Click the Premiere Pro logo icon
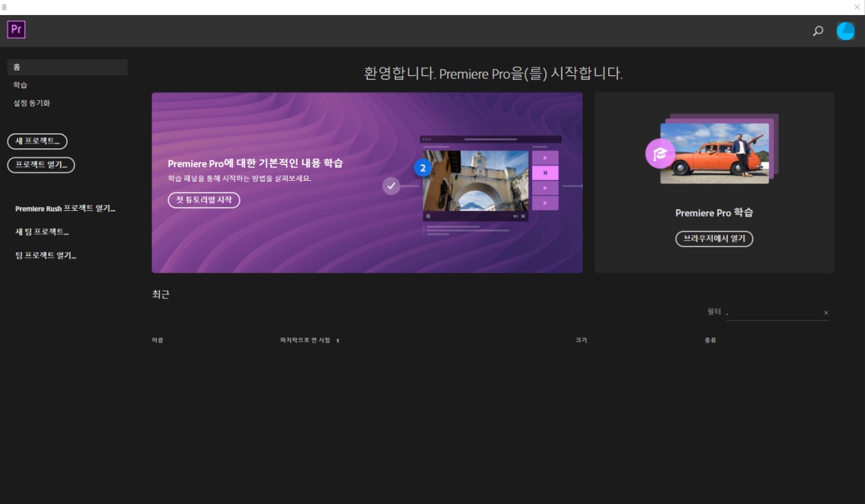The image size is (865, 504). tap(16, 30)
